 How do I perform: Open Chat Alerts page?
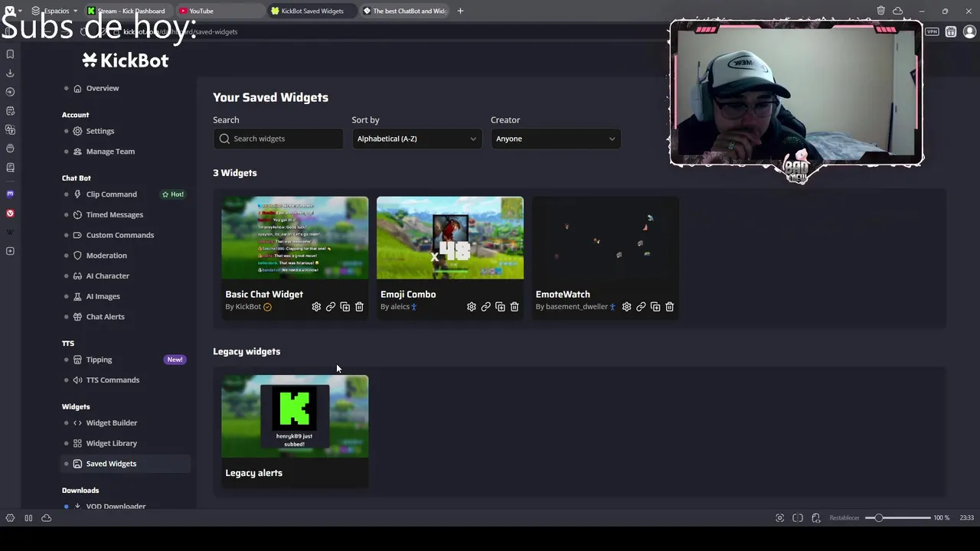point(106,317)
